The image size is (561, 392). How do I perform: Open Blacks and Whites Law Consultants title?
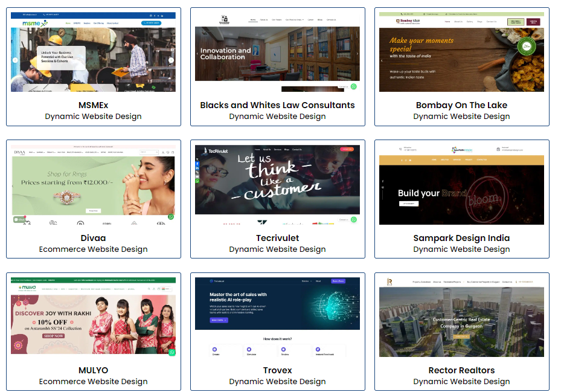tap(277, 105)
